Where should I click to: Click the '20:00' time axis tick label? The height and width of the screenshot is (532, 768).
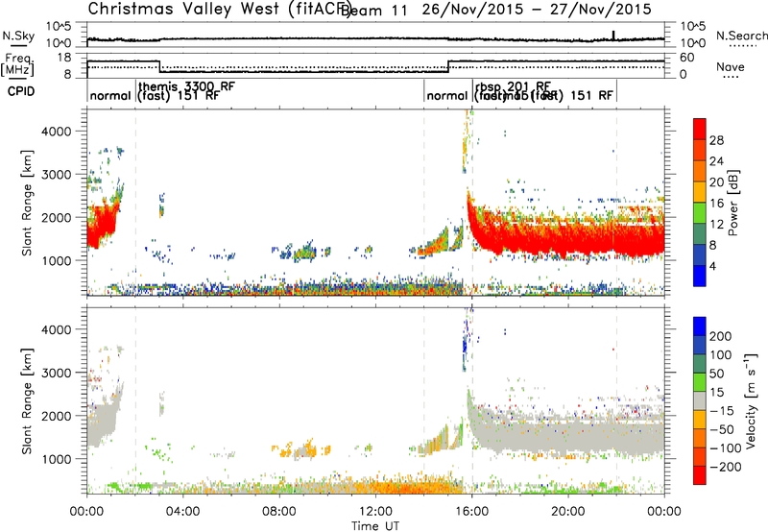point(568,512)
